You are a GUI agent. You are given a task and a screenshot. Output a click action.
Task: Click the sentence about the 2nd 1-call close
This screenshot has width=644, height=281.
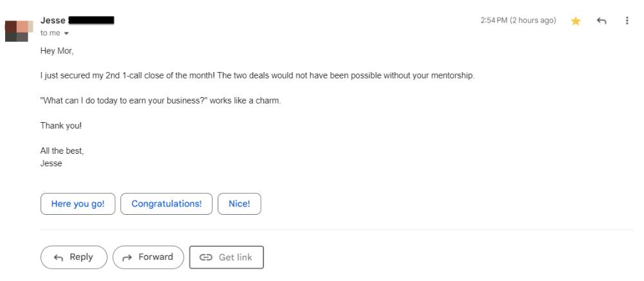[x=257, y=76]
